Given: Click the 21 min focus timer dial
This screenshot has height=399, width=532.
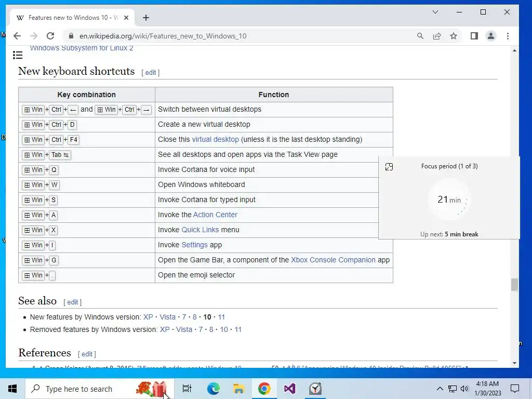Looking at the screenshot, I should (x=449, y=200).
